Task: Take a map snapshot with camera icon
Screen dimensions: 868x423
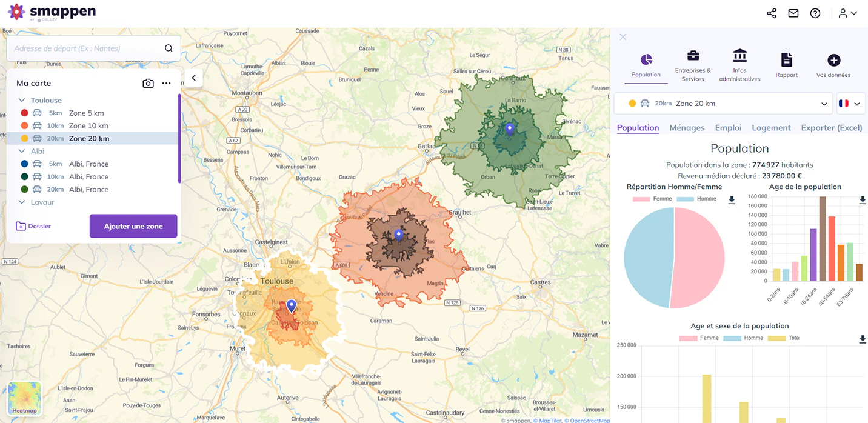Action: (148, 84)
